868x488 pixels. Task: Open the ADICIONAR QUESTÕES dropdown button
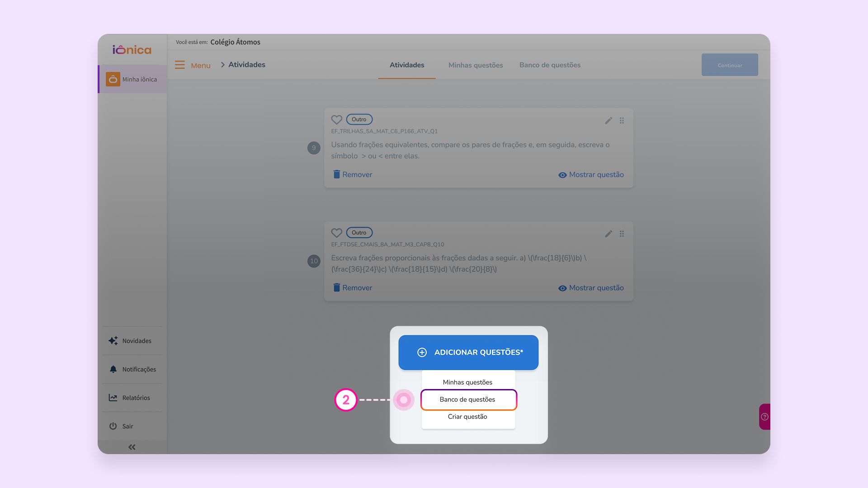coord(468,352)
